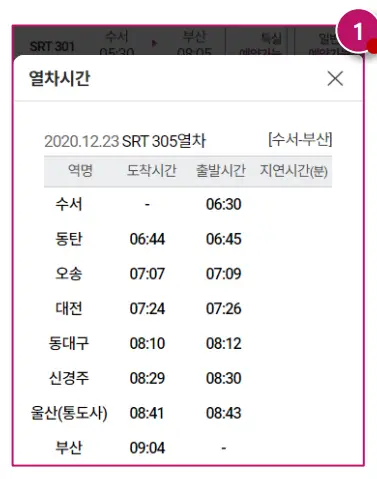
Task: Select 대전 arrival time 07:24
Action: click(x=147, y=309)
